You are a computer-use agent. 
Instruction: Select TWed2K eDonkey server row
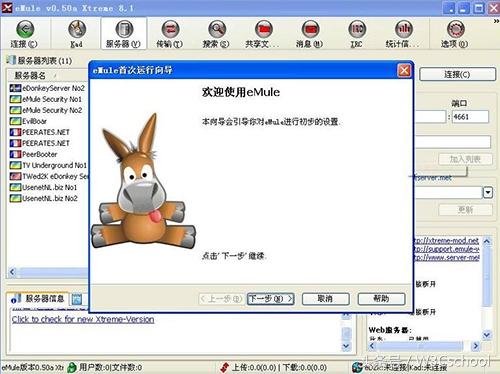pyautogui.click(x=48, y=176)
